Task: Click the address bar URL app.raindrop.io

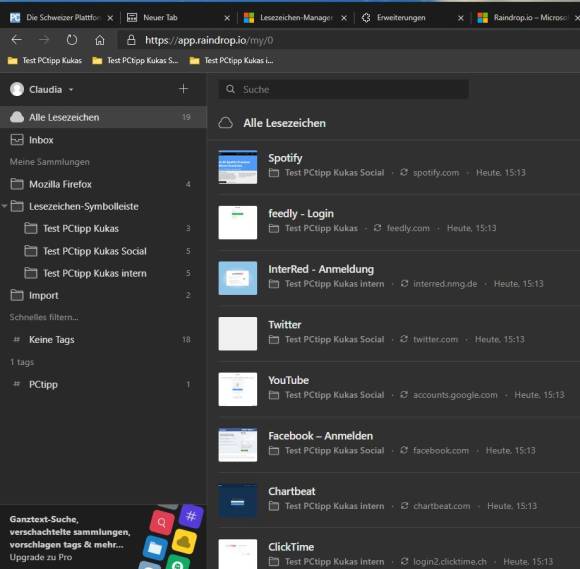Action: point(209,40)
